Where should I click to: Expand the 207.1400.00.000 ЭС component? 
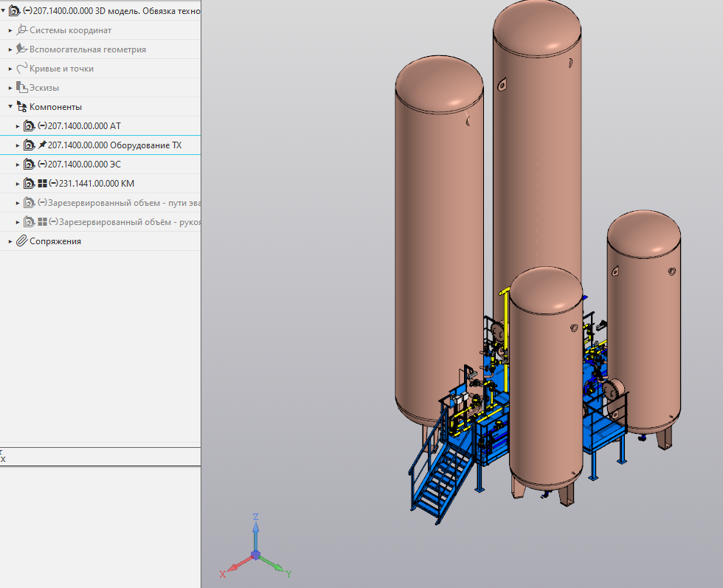pos(18,165)
